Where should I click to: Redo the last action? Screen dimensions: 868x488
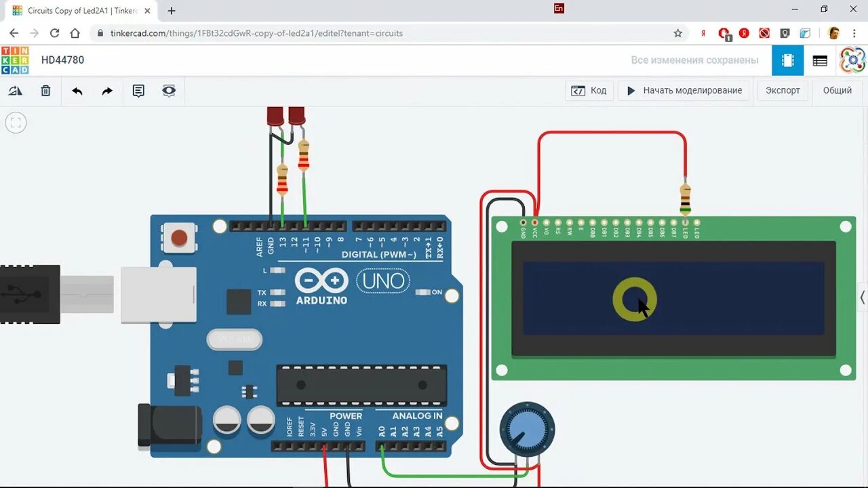(x=107, y=91)
